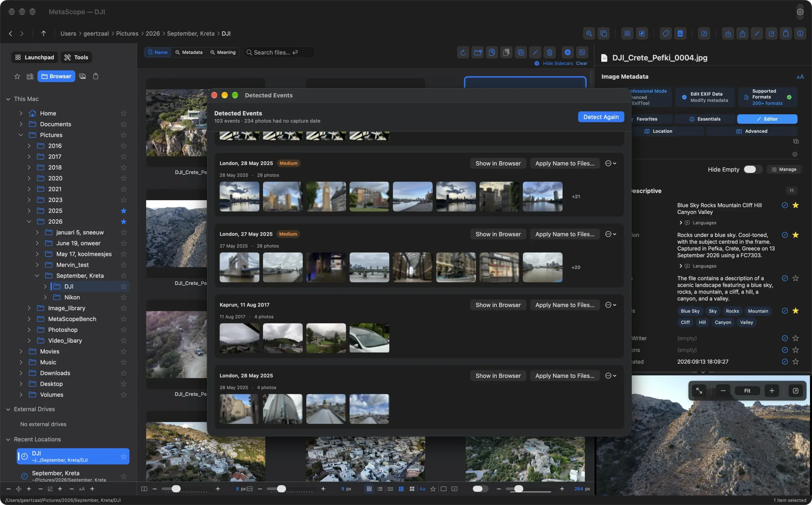Switch search mode to Metadata
The height and width of the screenshot is (505, 812).
coord(189,53)
